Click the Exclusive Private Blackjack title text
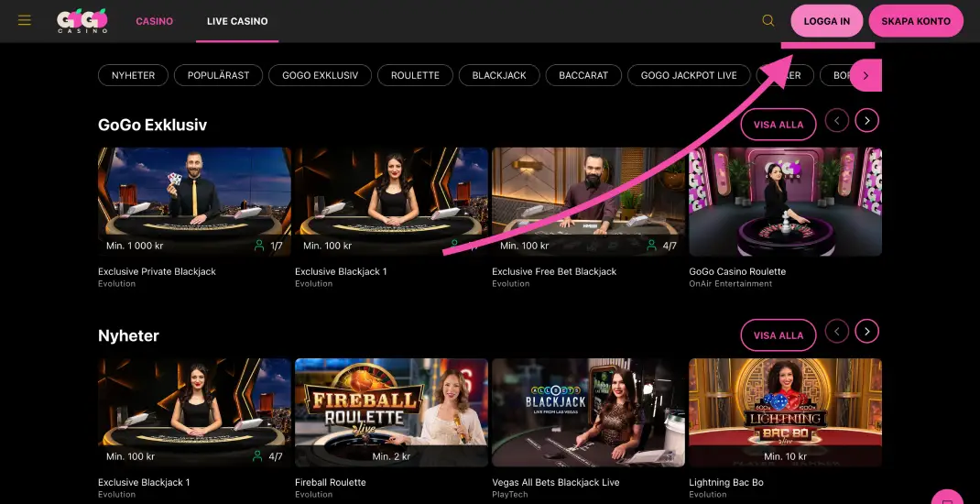 pos(157,271)
